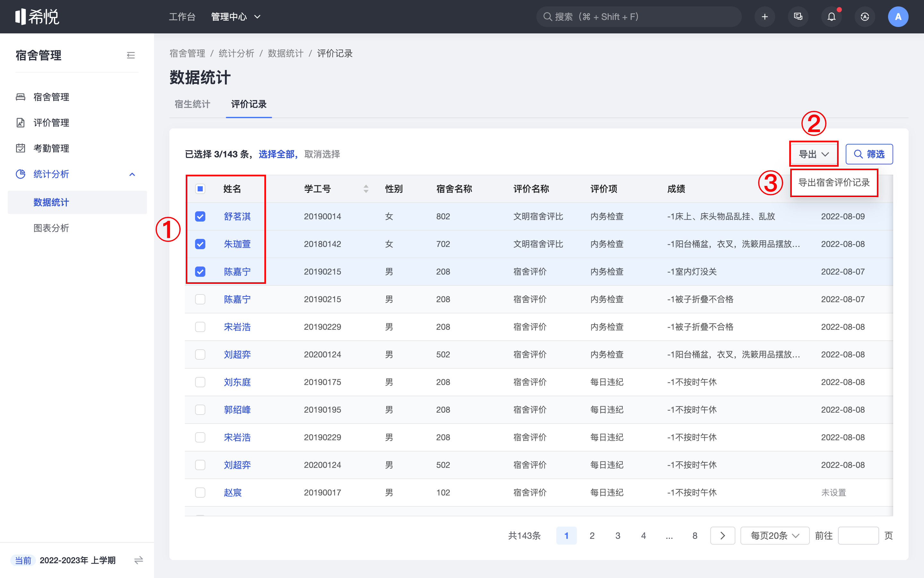Click the 成绩 column header
Screen dimensions: 924x578
676,188
